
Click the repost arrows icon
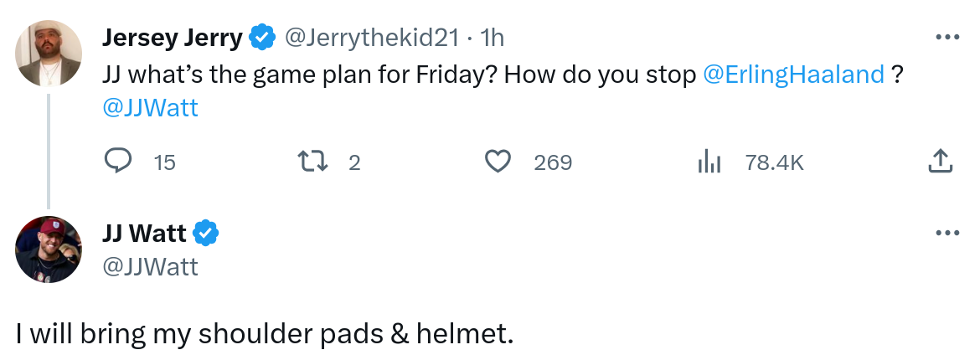[x=312, y=161]
